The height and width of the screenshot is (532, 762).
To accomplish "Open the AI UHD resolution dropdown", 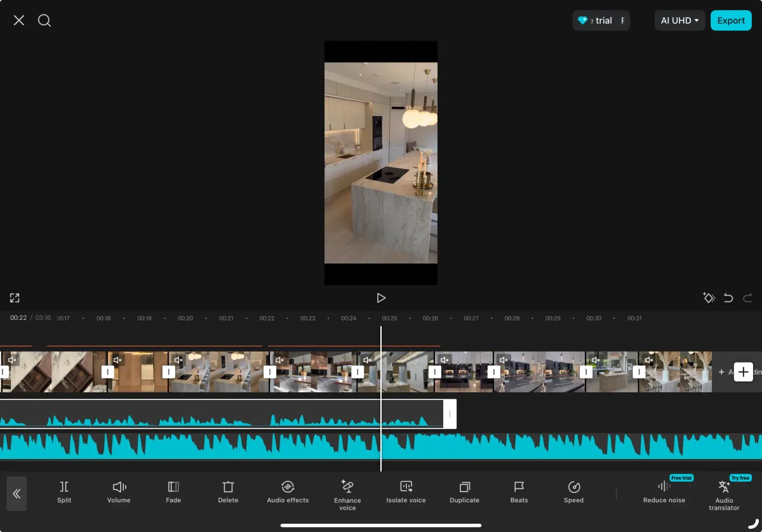I will [x=679, y=20].
